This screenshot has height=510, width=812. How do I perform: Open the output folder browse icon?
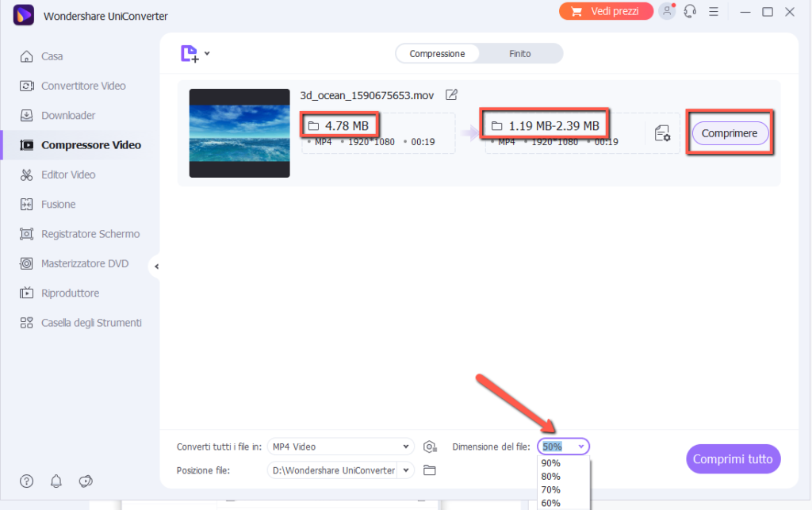[429, 470]
